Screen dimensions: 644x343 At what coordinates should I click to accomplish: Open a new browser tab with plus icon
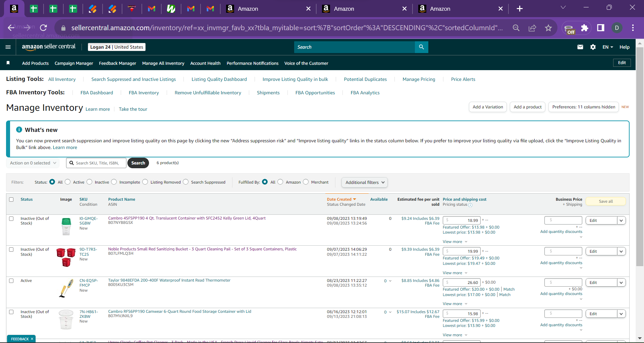pos(520,9)
